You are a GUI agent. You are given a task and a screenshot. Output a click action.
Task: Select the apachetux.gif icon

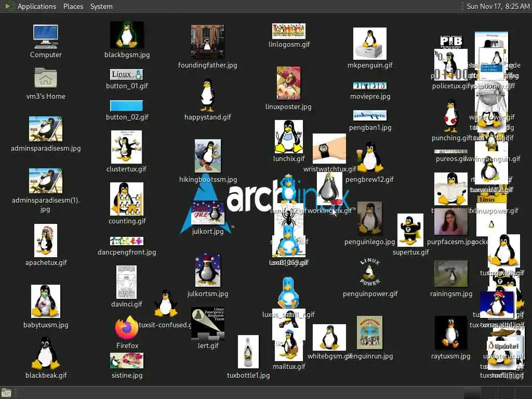46,241
